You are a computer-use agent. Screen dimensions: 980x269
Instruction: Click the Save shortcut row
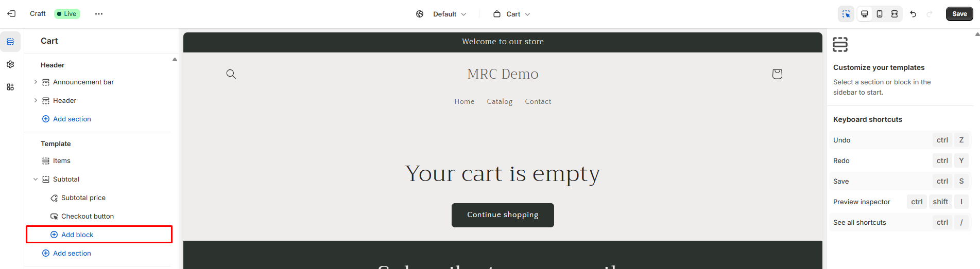pyautogui.click(x=900, y=181)
